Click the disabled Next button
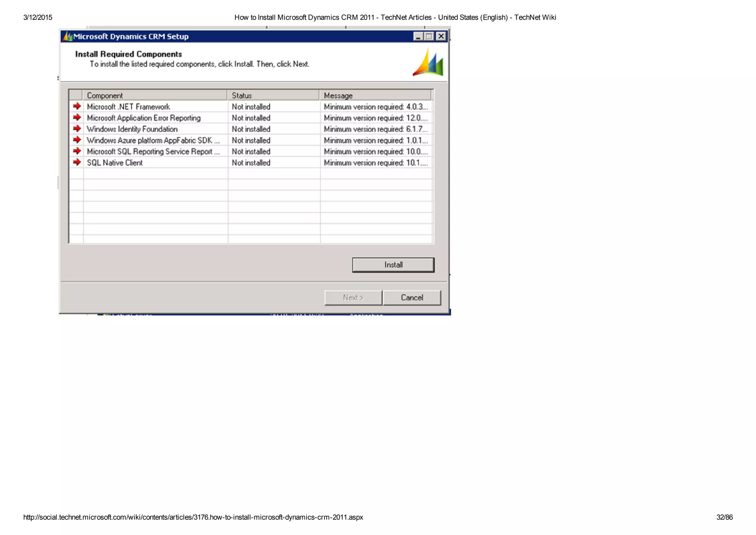 click(353, 298)
